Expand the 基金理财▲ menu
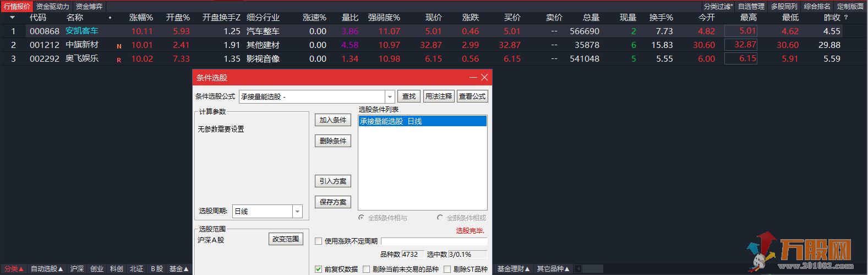 coord(514,269)
